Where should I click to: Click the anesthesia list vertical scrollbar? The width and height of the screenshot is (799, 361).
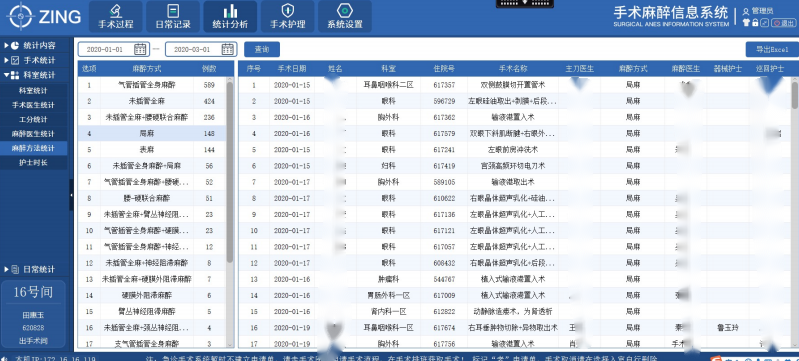pyautogui.click(x=230, y=172)
